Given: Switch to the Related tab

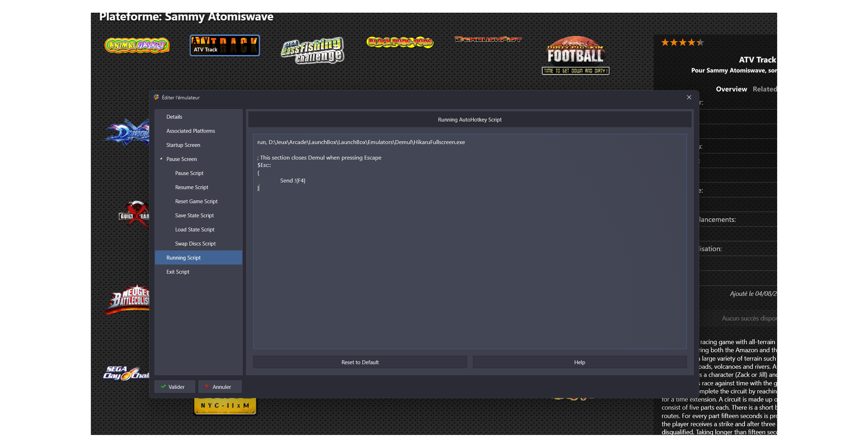Looking at the screenshot, I should click(765, 89).
